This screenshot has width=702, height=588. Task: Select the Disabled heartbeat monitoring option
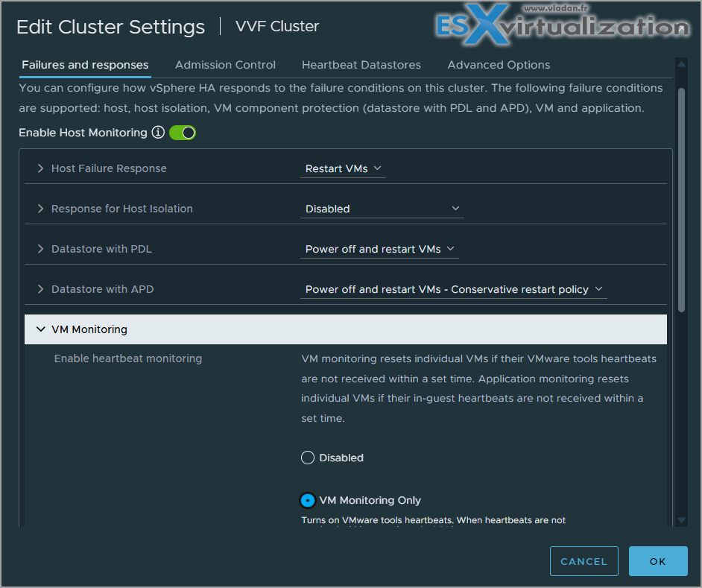pyautogui.click(x=308, y=458)
